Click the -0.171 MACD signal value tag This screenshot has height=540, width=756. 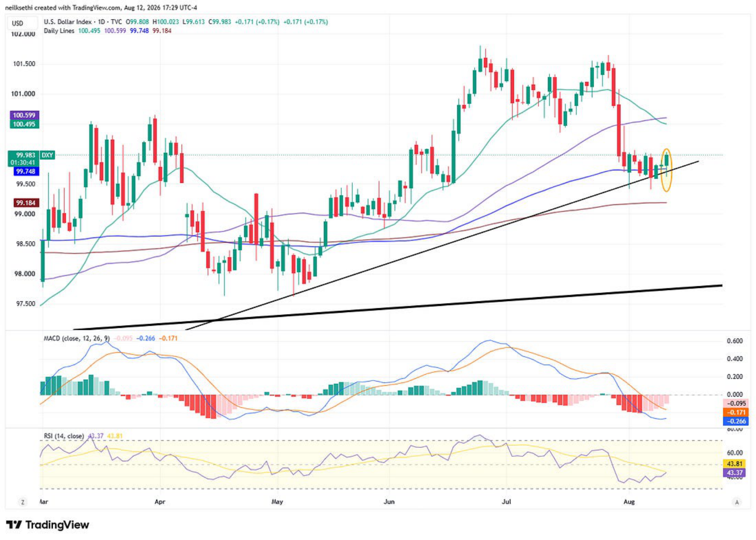click(736, 412)
